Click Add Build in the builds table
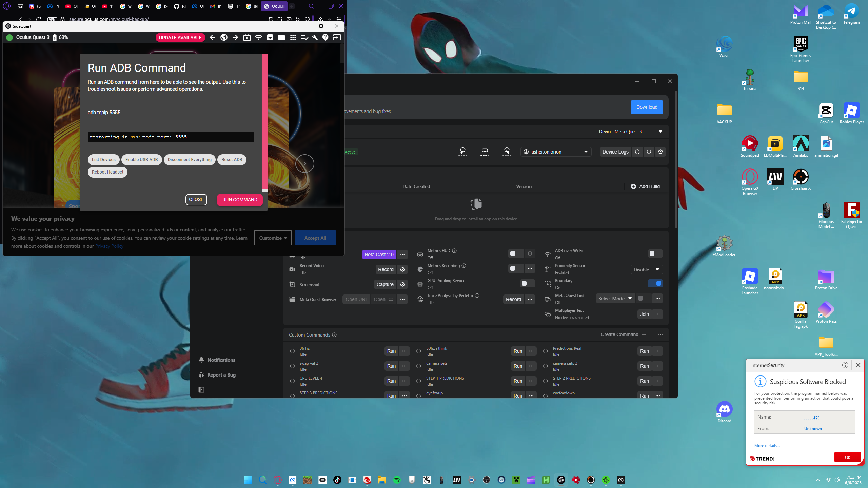 [x=645, y=186]
